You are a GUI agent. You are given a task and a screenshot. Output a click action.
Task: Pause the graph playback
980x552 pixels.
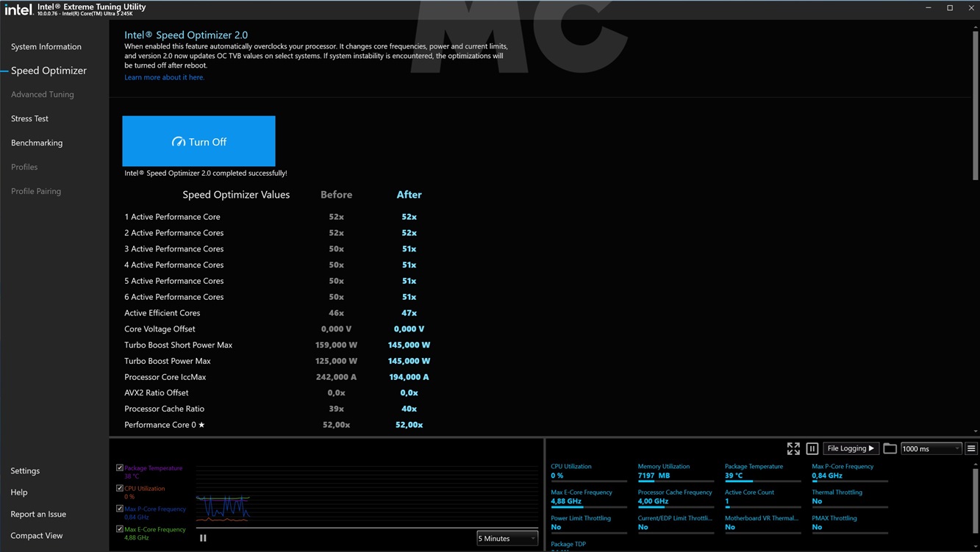pyautogui.click(x=203, y=538)
